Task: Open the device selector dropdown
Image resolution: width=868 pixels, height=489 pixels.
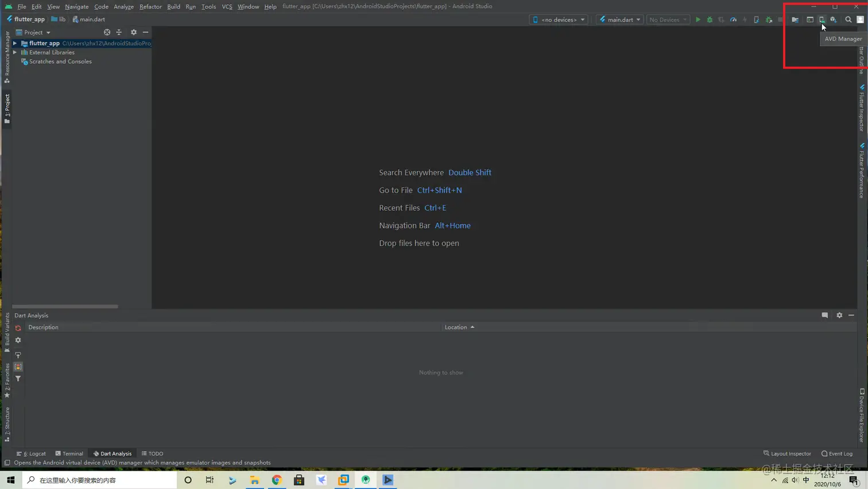Action: (x=559, y=19)
